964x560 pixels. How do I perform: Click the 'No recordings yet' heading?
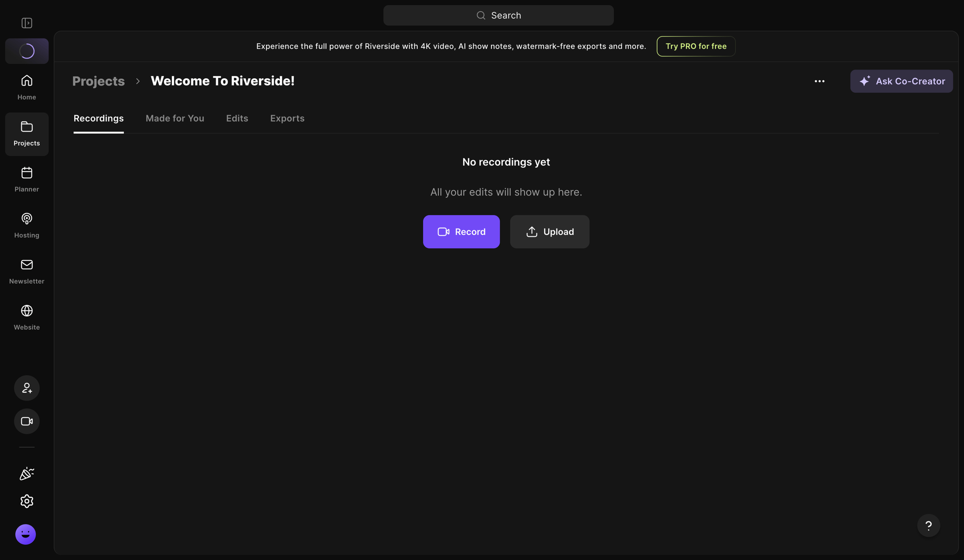[x=506, y=162]
